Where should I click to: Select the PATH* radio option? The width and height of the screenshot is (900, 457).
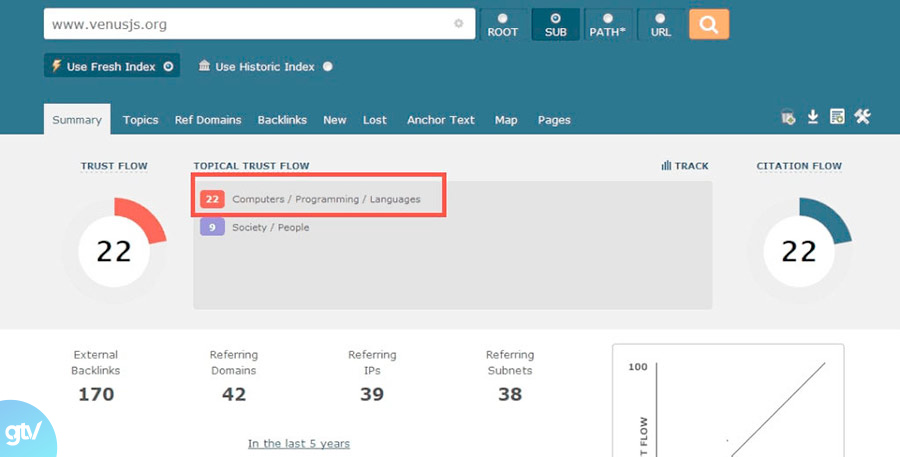pyautogui.click(x=607, y=24)
